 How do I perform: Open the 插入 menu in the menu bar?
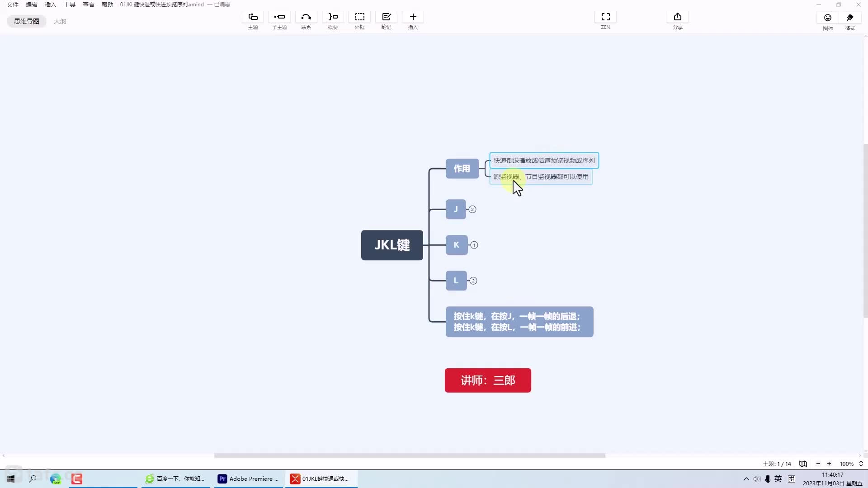(x=51, y=5)
